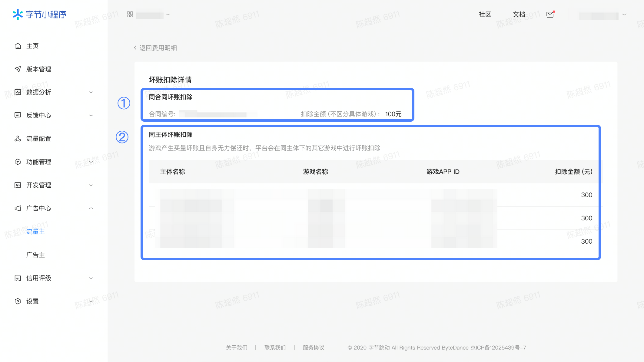Click 服务协议 footer link

tap(314, 347)
